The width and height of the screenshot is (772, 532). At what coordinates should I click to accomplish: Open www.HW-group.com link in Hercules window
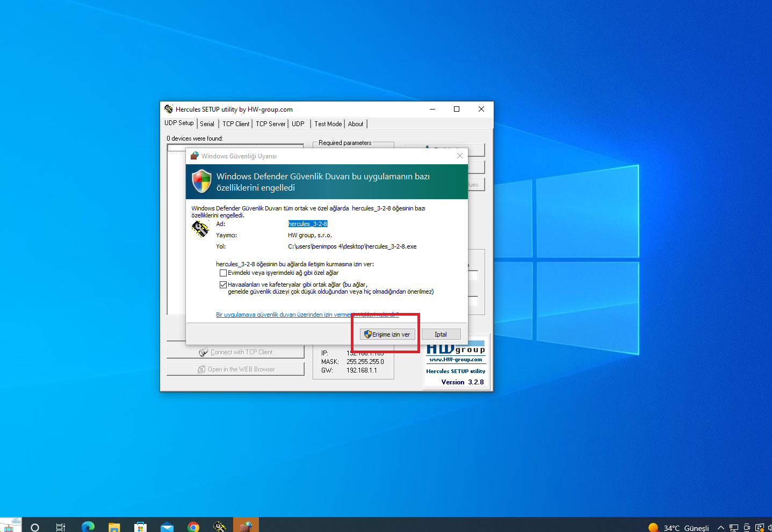coord(456,360)
